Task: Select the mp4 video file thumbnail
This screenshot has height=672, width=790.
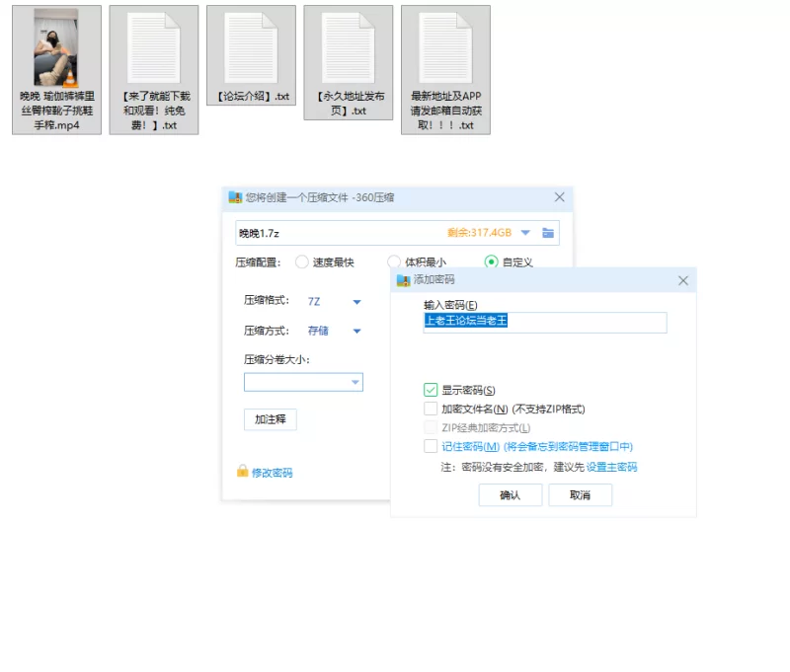Action: pyautogui.click(x=56, y=48)
